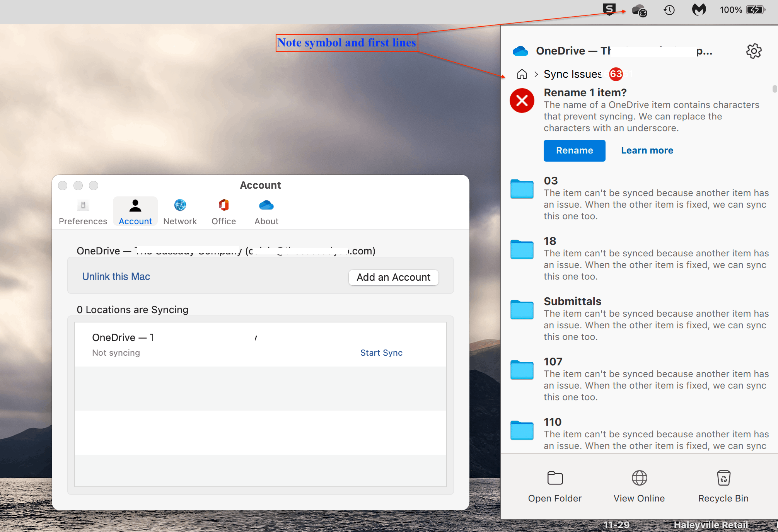This screenshot has width=778, height=532.
Task: Click OneDrive logo in panel header
Action: 520,51
